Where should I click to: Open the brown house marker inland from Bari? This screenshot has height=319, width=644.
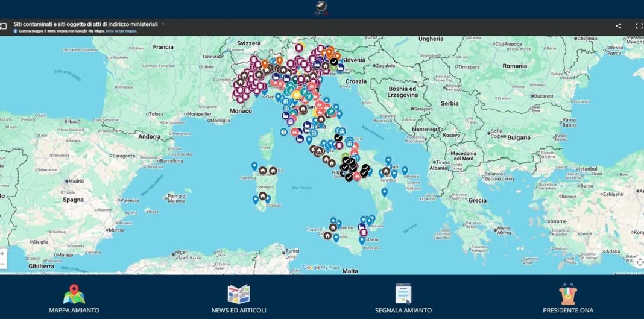point(386,171)
